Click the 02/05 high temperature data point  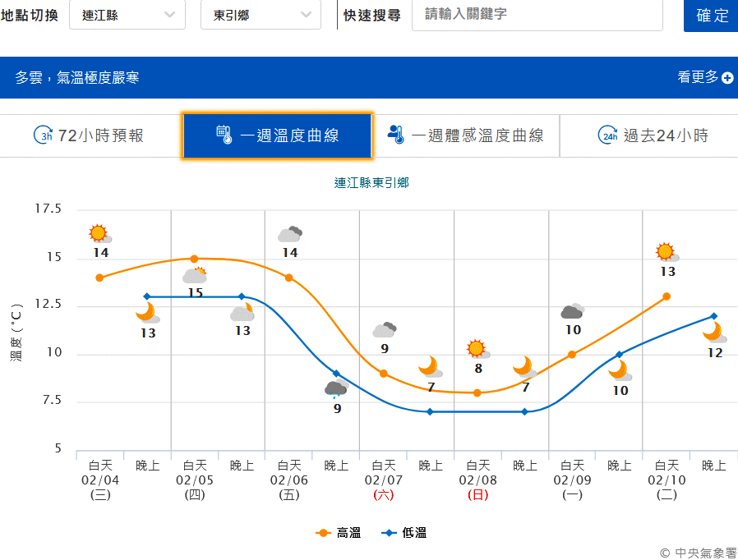pyautogui.click(x=195, y=259)
